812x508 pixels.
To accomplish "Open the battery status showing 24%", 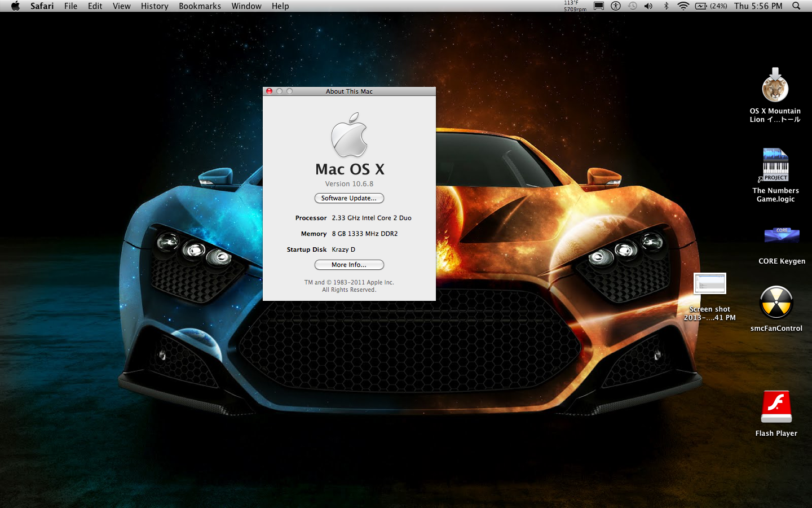I will click(x=711, y=6).
